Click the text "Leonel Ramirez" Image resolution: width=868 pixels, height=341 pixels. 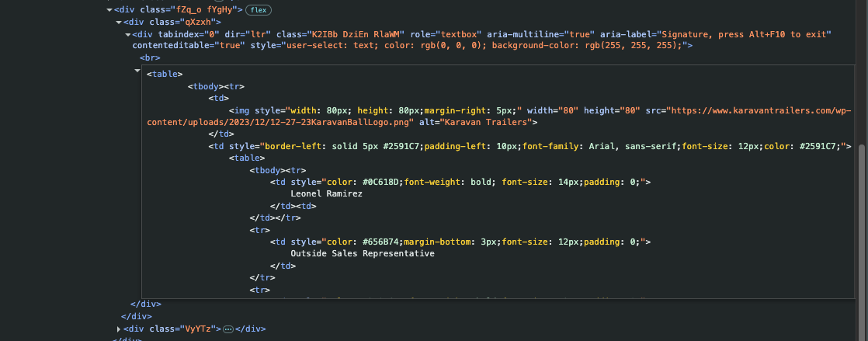coord(327,193)
